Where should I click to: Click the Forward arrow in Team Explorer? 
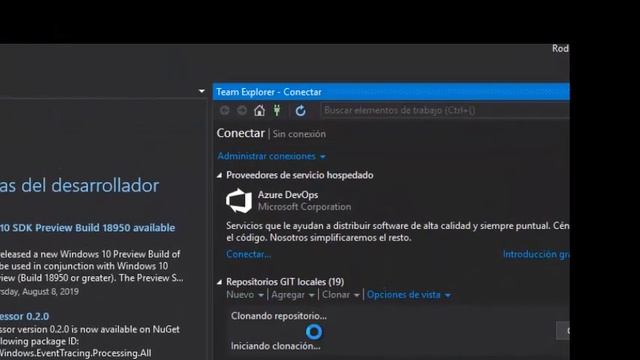pos(242,111)
